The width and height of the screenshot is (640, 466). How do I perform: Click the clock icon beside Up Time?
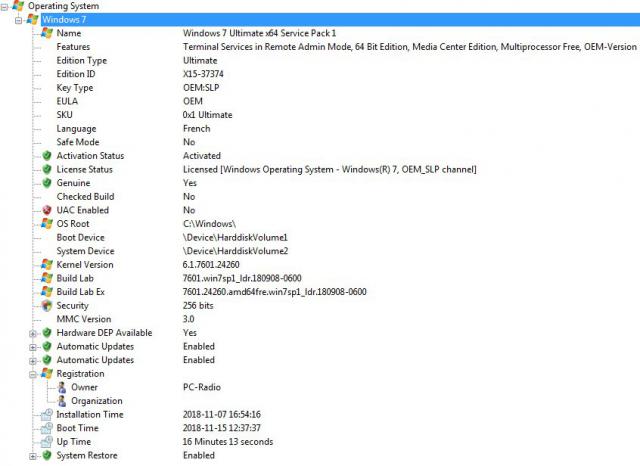[47, 442]
